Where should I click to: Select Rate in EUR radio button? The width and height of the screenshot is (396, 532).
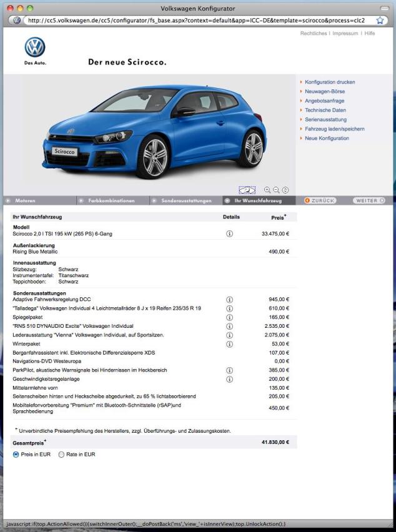coord(61,455)
